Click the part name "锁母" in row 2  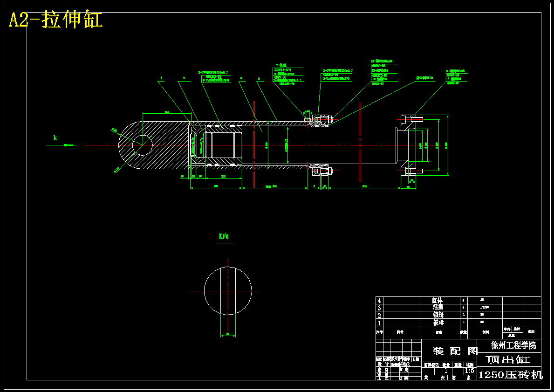(x=438, y=315)
